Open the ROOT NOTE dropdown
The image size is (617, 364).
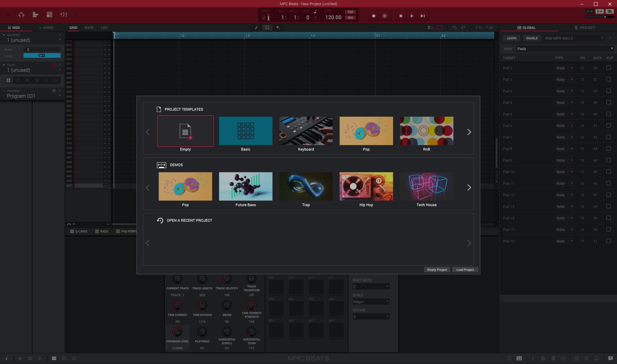pyautogui.click(x=371, y=286)
